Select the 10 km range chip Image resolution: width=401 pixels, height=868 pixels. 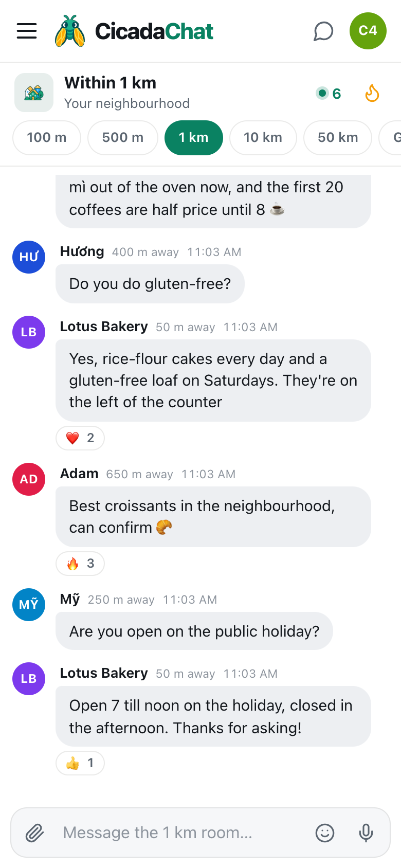coord(263,138)
